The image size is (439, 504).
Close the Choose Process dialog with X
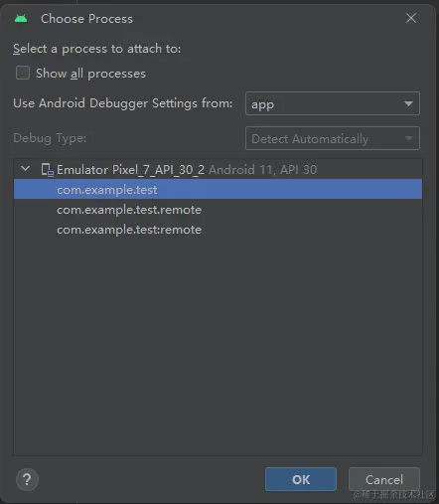[411, 18]
